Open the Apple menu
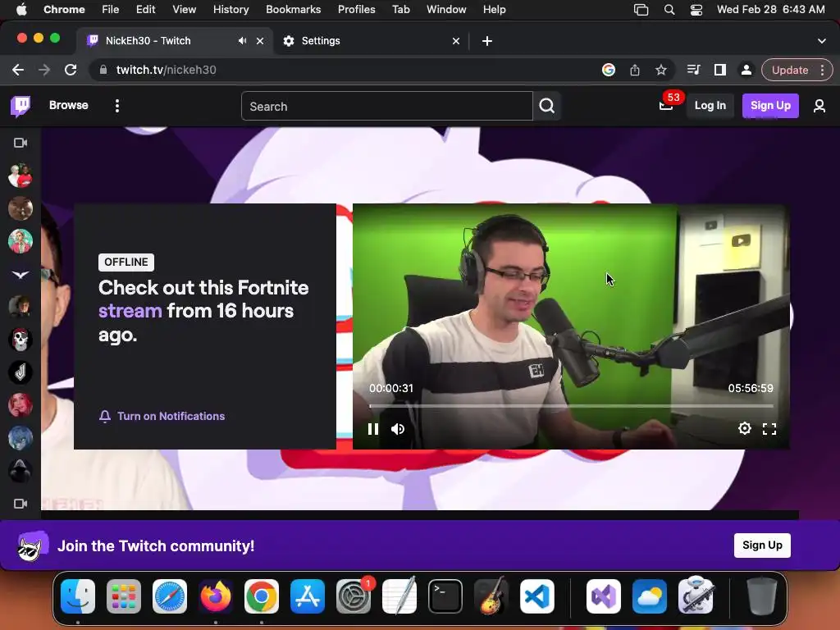The image size is (840, 630). coord(21,10)
